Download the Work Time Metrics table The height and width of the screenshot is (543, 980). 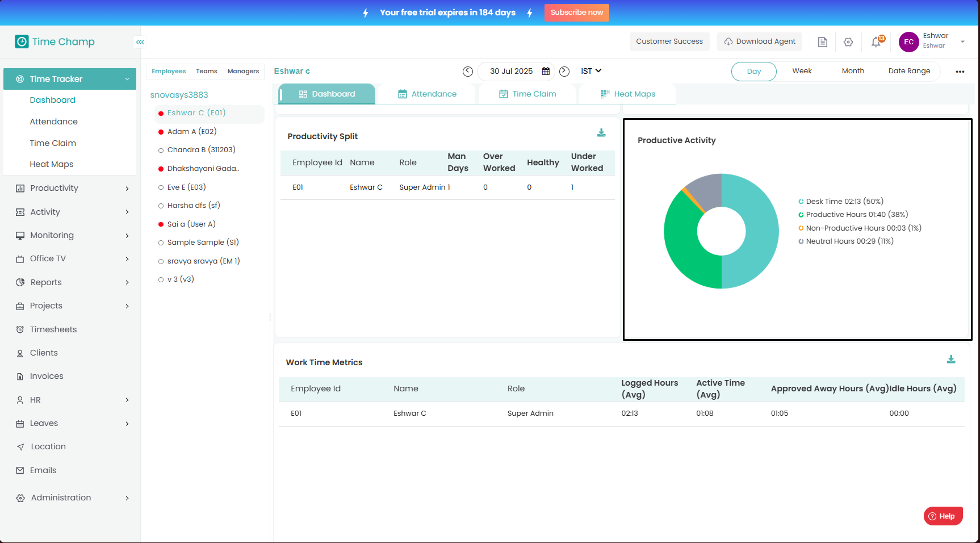pos(951,360)
